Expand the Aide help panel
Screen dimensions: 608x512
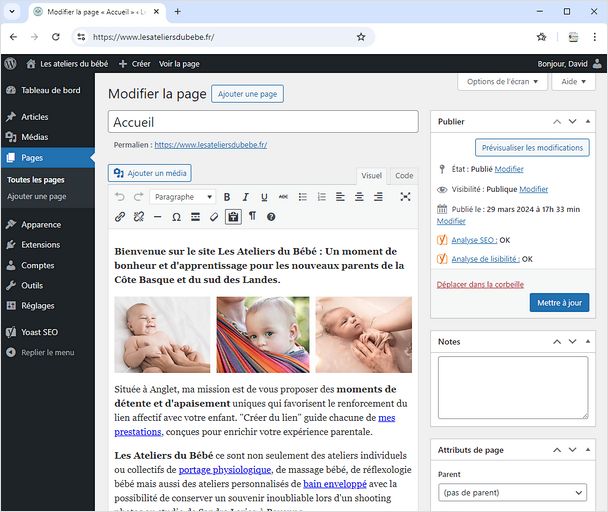coord(573,81)
